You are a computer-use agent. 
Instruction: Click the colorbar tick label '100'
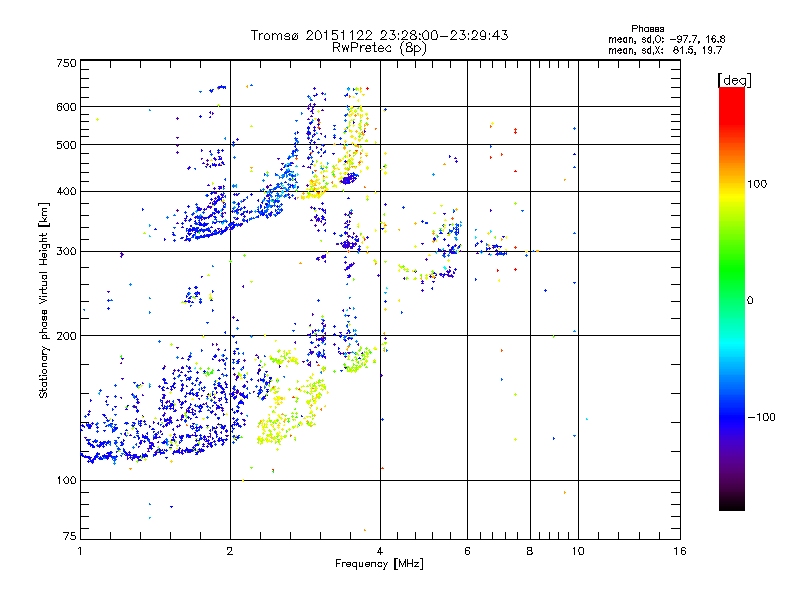pos(757,184)
